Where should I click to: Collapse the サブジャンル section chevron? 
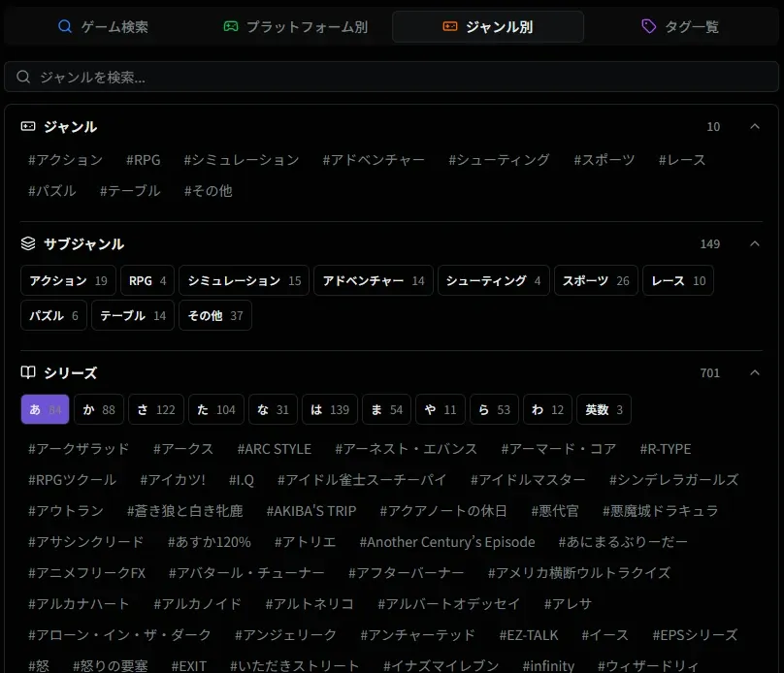[x=755, y=243]
